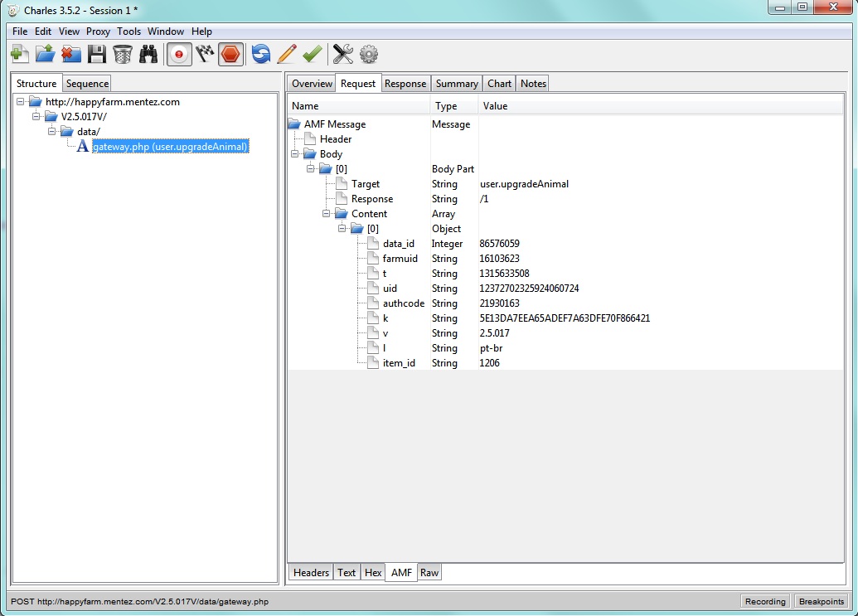Open Settings gear icon

369,54
